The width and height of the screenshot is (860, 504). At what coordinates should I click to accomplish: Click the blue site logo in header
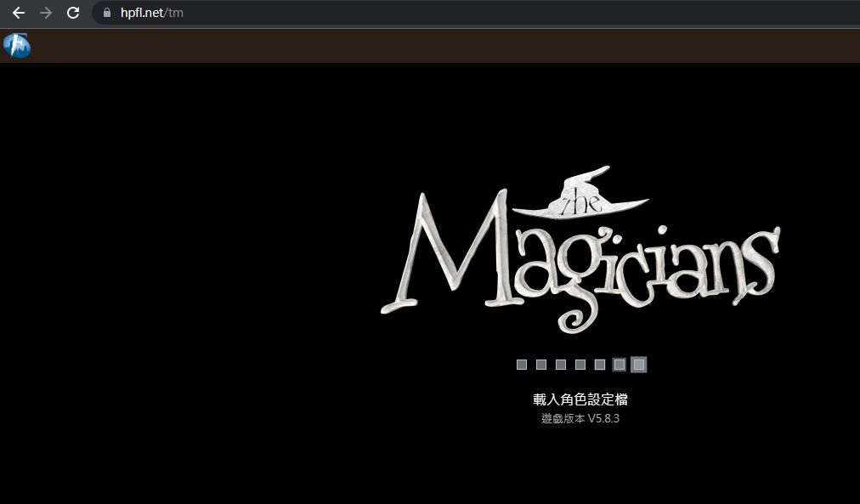coord(17,46)
